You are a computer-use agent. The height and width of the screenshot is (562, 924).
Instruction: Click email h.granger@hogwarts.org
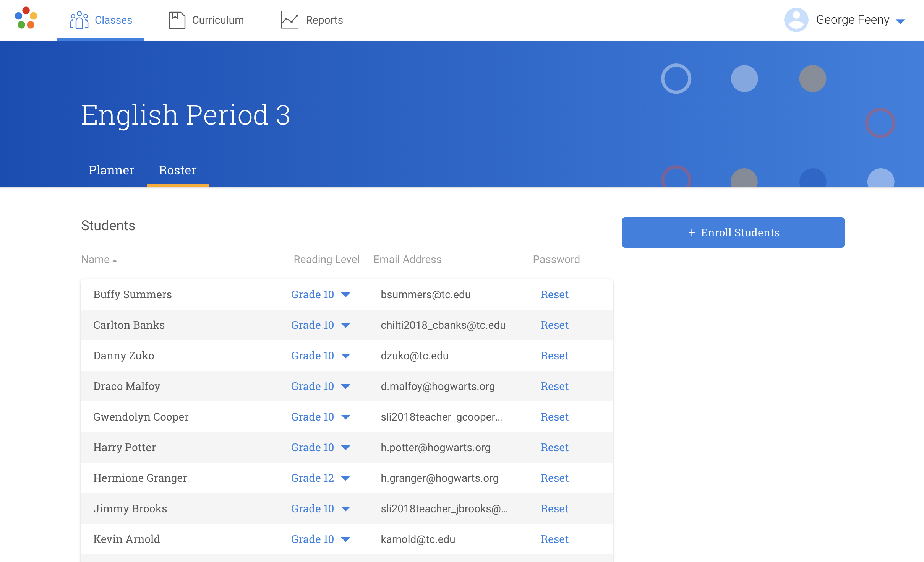[x=440, y=478]
